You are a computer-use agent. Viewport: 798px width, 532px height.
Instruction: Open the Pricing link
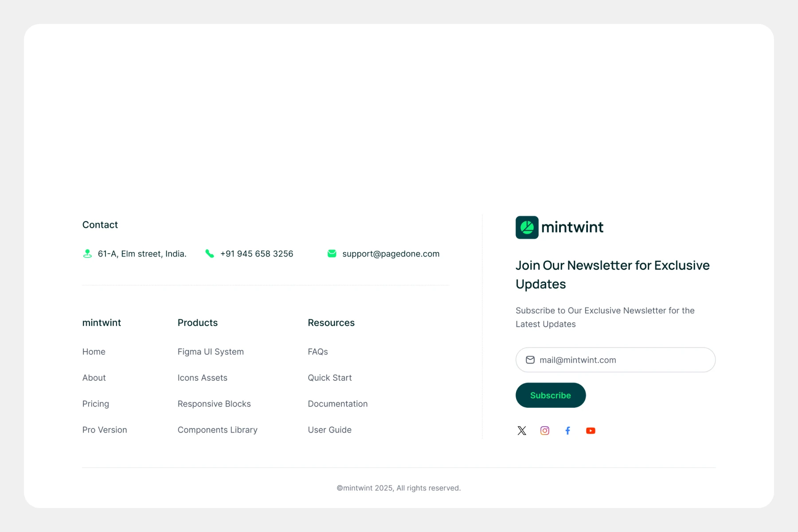(x=95, y=404)
